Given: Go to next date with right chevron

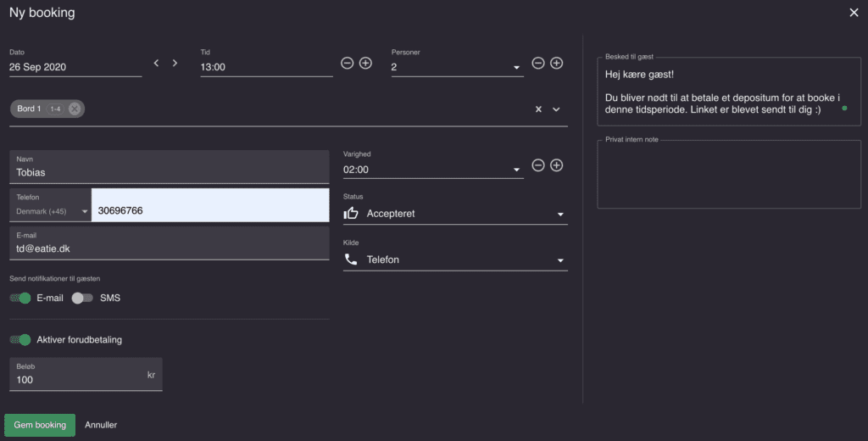Looking at the screenshot, I should pos(175,63).
